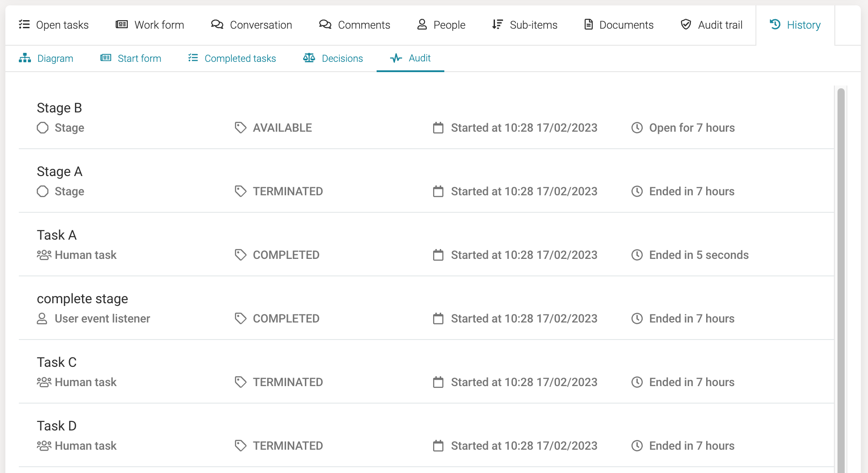
Task: Click the complete stage entry title
Action: 82,299
